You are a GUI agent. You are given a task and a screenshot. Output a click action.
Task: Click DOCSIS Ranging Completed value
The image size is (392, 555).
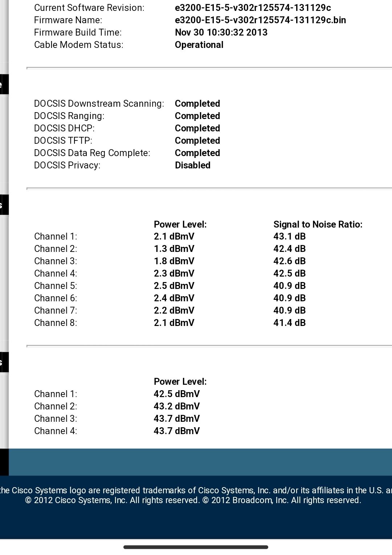pyautogui.click(x=197, y=116)
